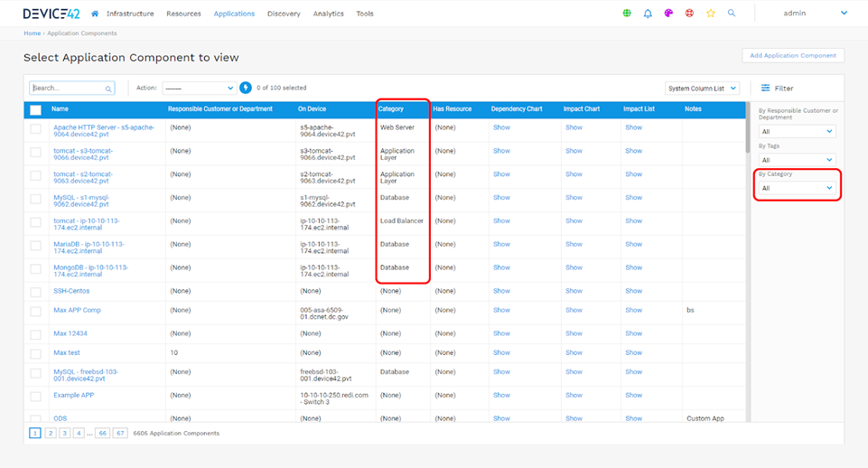
Task: Expand the By Category filter dropdown
Action: point(798,188)
